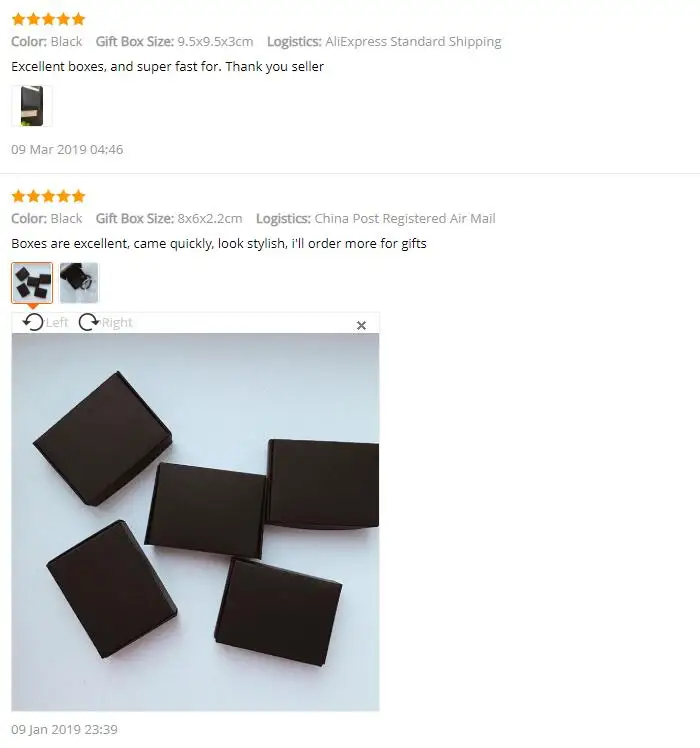Click the 09 Mar 2019 04:46 timestamp
700x748 pixels.
pyautogui.click(x=67, y=149)
